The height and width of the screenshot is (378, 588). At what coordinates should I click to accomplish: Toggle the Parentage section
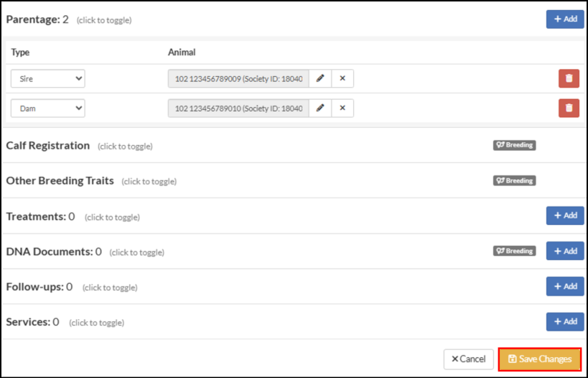click(x=37, y=19)
